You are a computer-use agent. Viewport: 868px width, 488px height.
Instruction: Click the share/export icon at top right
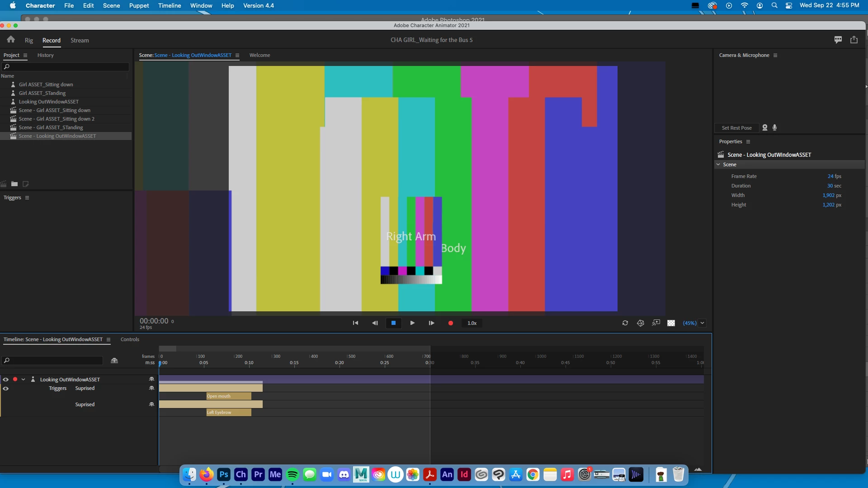click(854, 40)
